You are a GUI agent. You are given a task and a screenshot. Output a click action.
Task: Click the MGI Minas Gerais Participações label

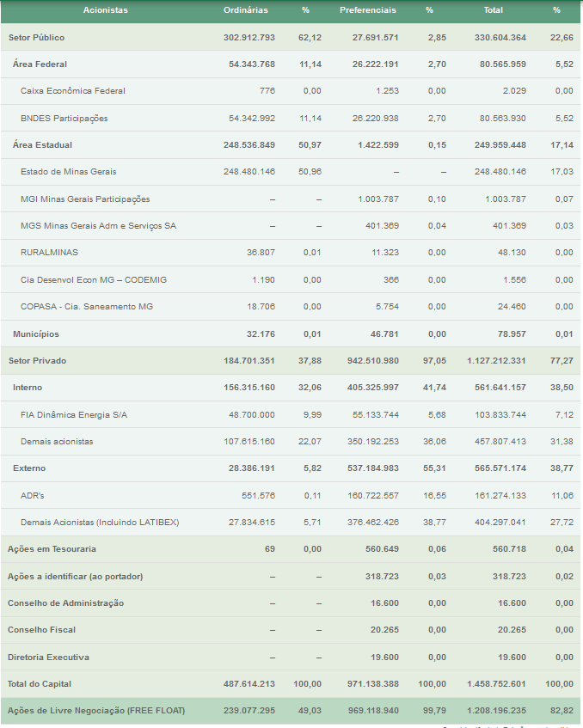coord(85,199)
